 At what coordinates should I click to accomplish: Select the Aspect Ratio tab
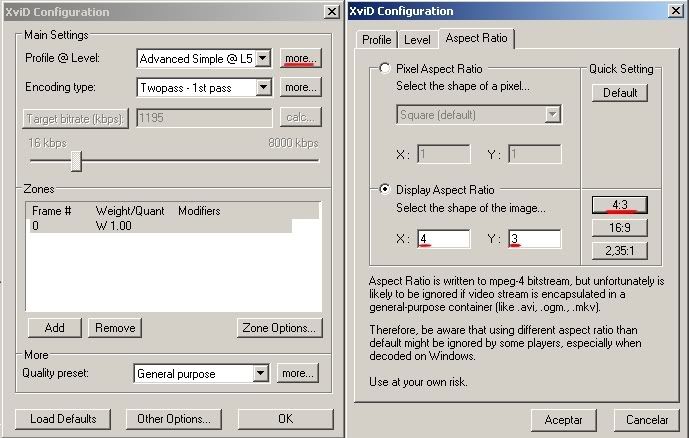pyautogui.click(x=476, y=38)
